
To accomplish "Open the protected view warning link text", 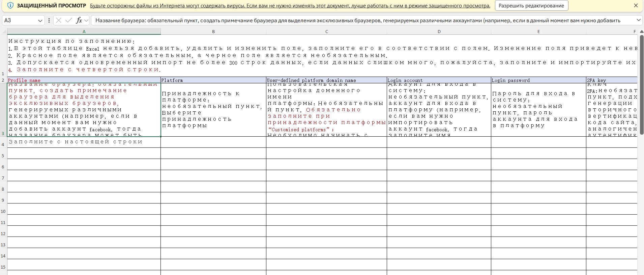I will (x=290, y=6).
